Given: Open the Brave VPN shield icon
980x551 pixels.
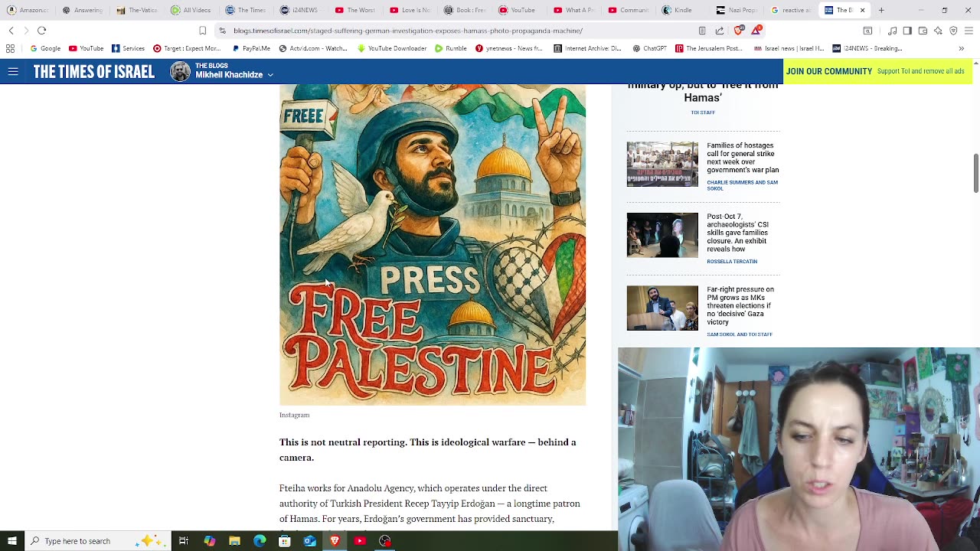Looking at the screenshot, I should click(x=953, y=31).
